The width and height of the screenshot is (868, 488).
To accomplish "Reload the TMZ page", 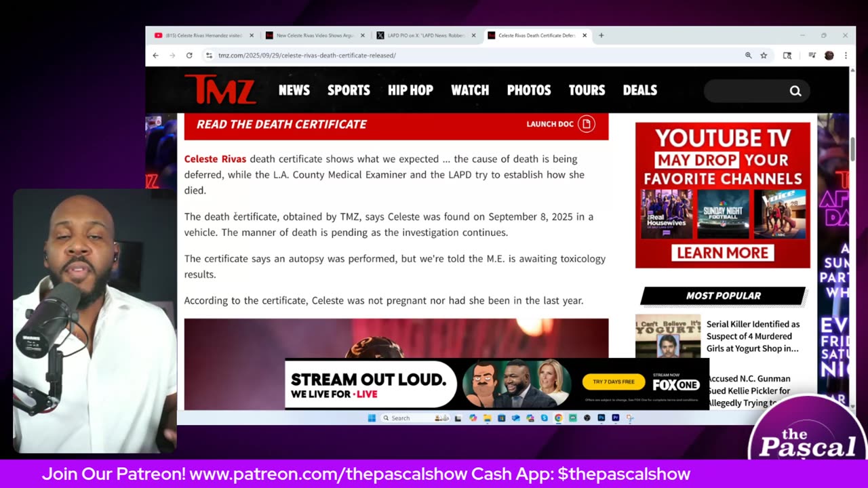I will [x=189, y=56].
